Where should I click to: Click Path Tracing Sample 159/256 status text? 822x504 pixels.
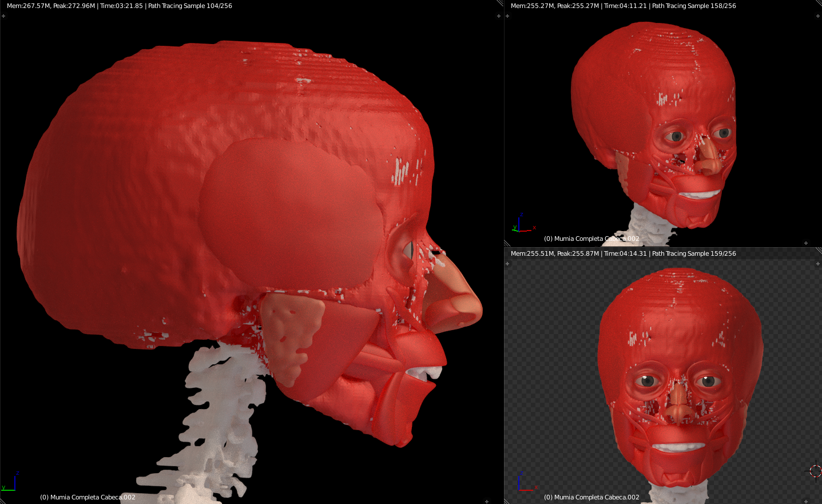click(x=694, y=253)
